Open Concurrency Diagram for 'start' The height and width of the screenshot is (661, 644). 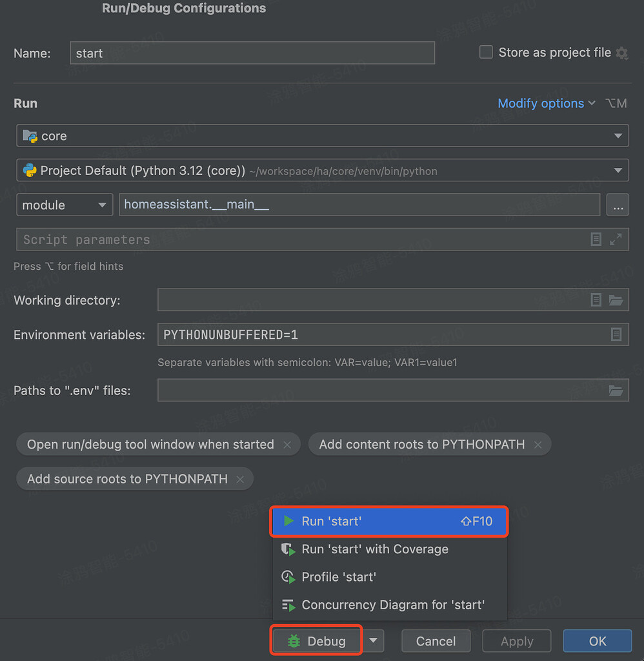[392, 605]
